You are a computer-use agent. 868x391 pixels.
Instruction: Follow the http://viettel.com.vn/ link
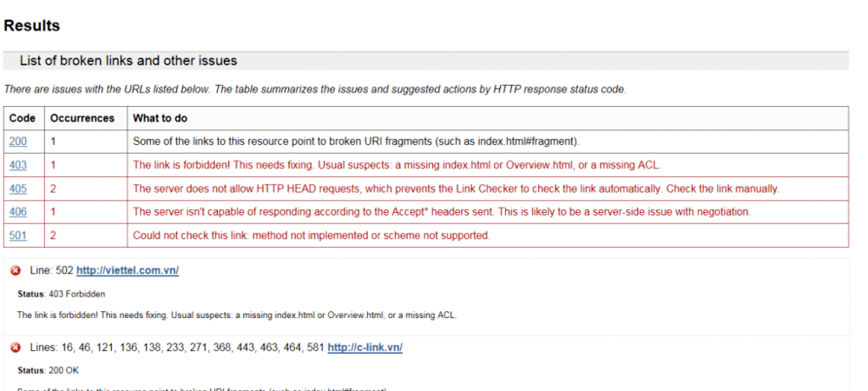click(x=128, y=271)
